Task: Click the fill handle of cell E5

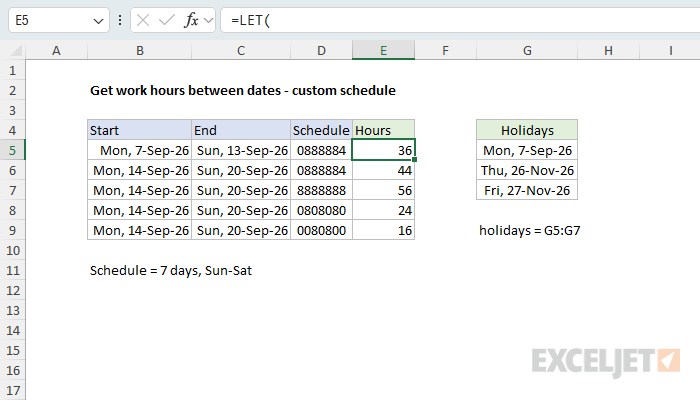Action: click(415, 160)
